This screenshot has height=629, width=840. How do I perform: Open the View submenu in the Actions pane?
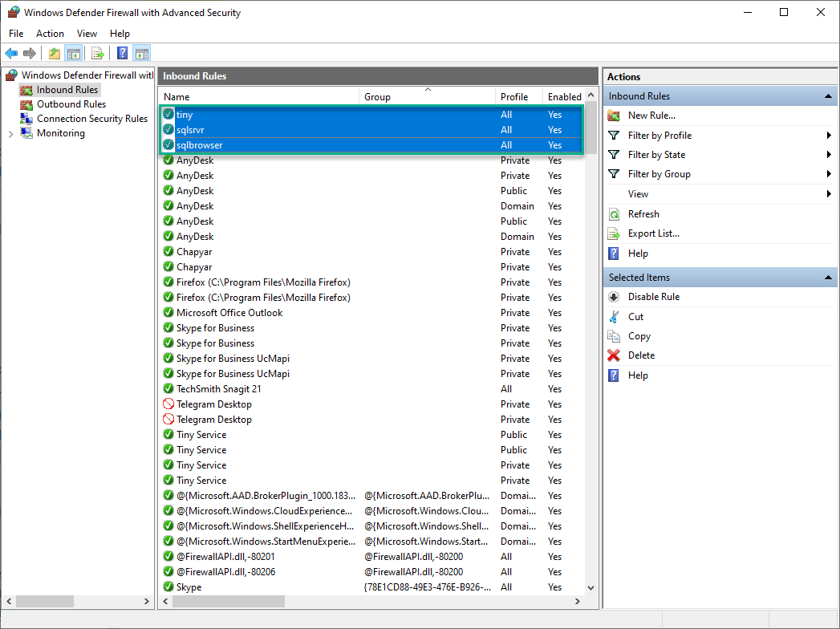coord(720,193)
